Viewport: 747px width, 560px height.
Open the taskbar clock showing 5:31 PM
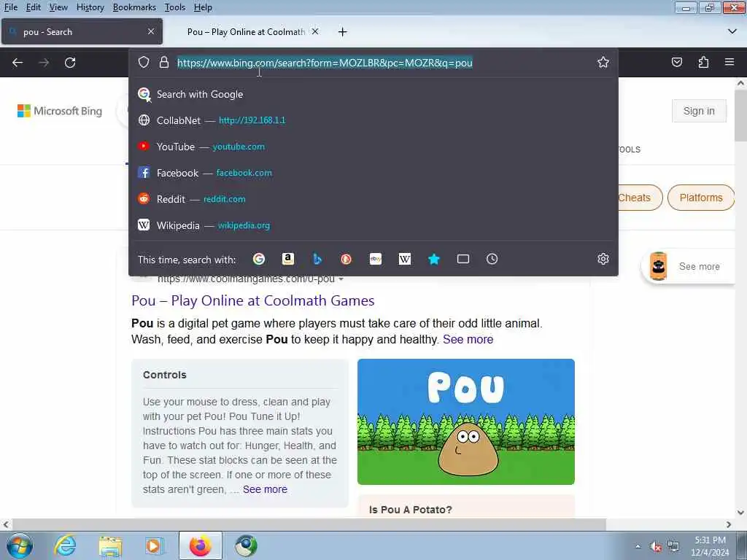710,546
